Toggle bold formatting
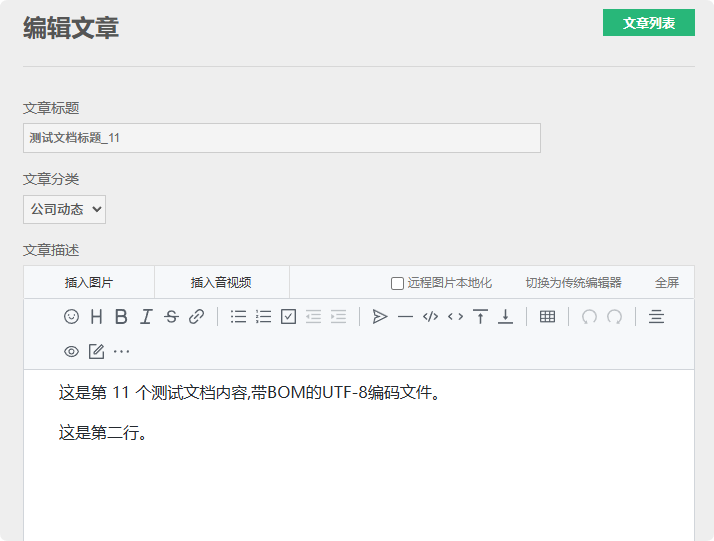Viewport: 714px width, 541px height. (x=121, y=317)
